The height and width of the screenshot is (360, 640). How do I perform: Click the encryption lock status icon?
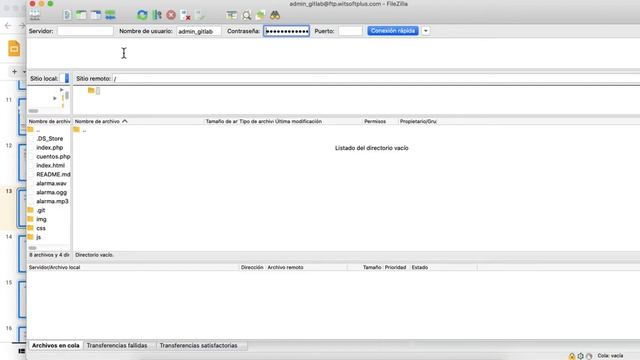[572, 356]
